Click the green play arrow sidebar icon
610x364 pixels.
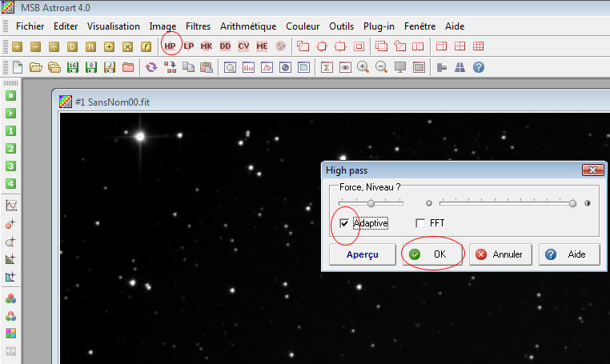click(11, 113)
